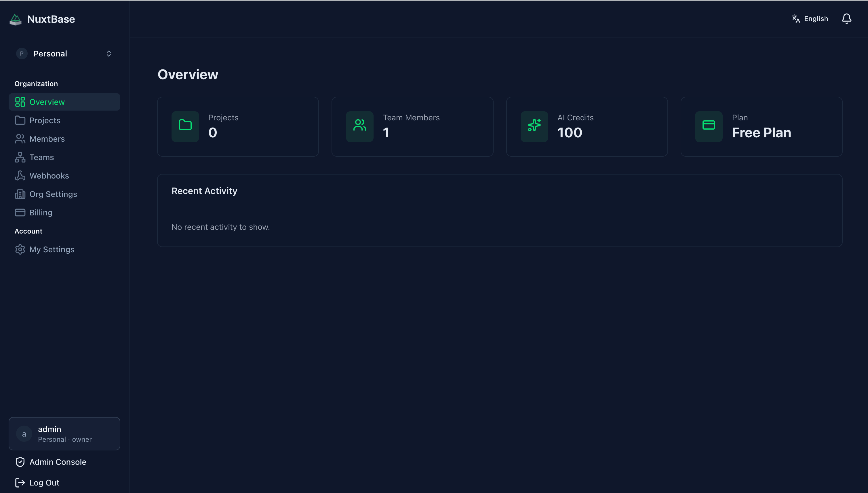Click the Team Members stat card
868x493 pixels.
(x=412, y=126)
